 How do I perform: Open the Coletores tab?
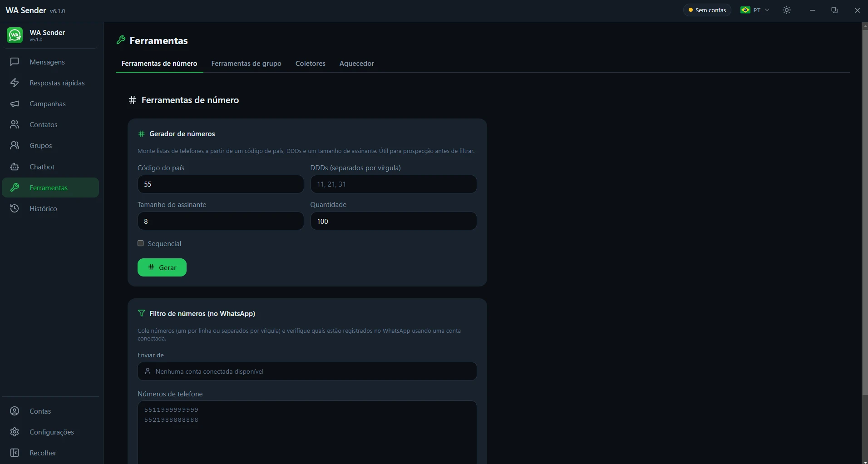(x=311, y=64)
